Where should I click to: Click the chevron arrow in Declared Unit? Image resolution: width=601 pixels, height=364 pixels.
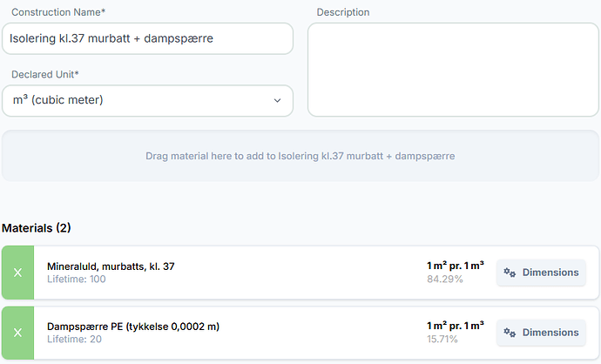tap(278, 101)
